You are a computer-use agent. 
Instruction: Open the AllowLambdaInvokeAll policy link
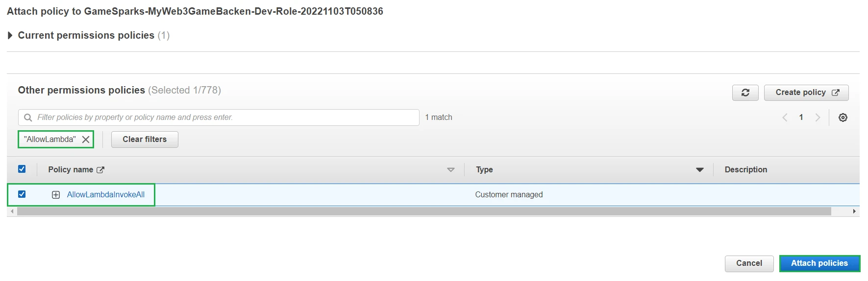click(x=106, y=195)
